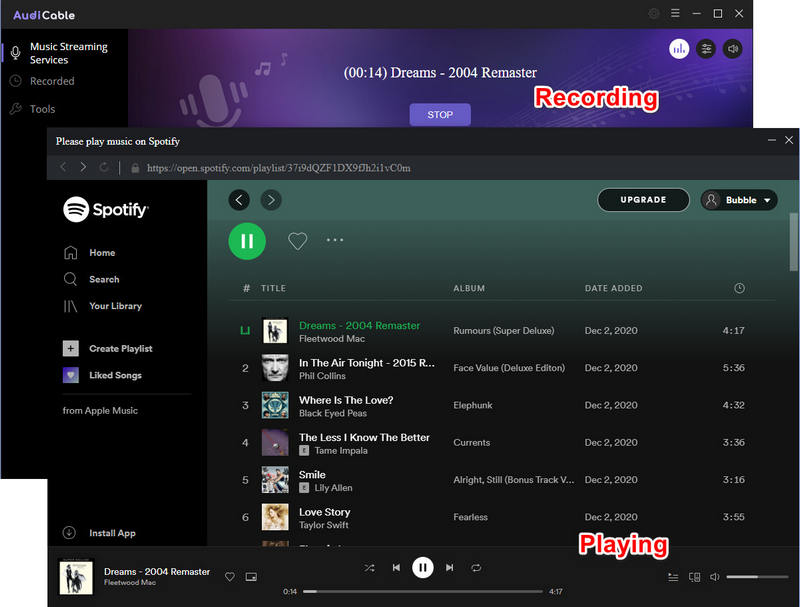This screenshot has height=607, width=800.
Task: Open the AudiCable settings gear
Action: coord(654,14)
